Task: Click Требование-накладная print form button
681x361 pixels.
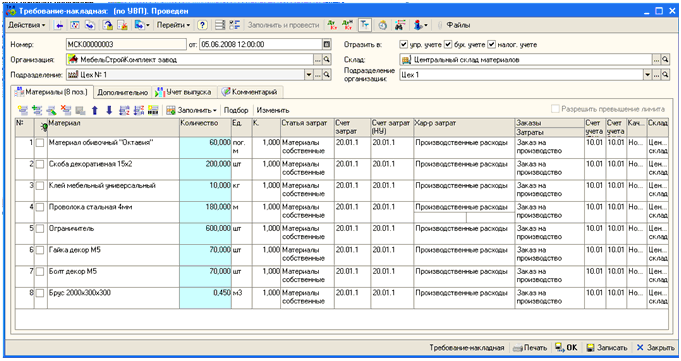Action: click(x=467, y=348)
